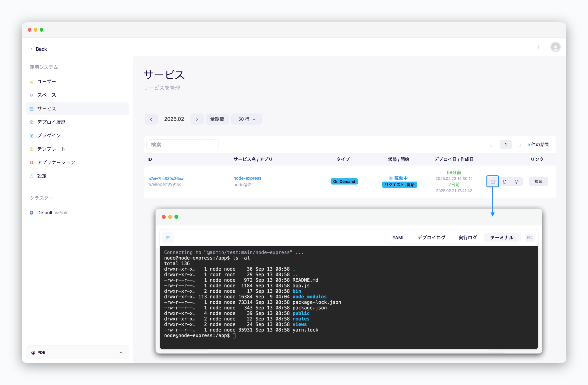Click package-lock.json in the terminal listing

click(317, 302)
